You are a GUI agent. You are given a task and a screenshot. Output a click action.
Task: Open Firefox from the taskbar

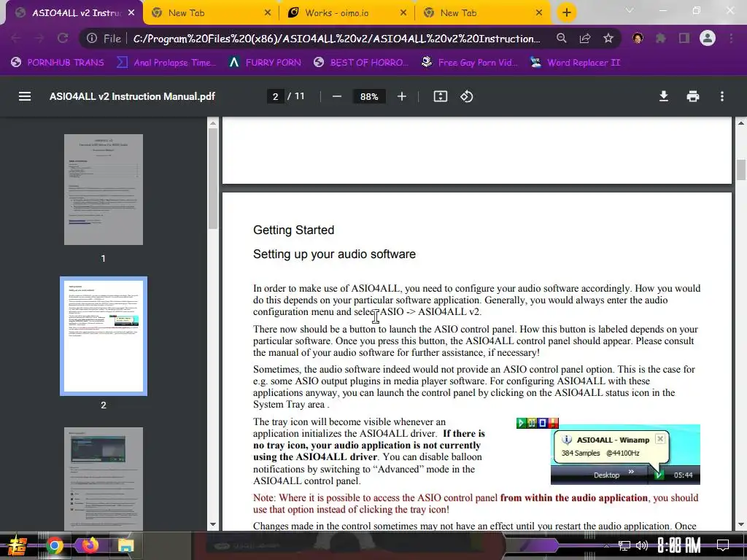tap(90, 545)
